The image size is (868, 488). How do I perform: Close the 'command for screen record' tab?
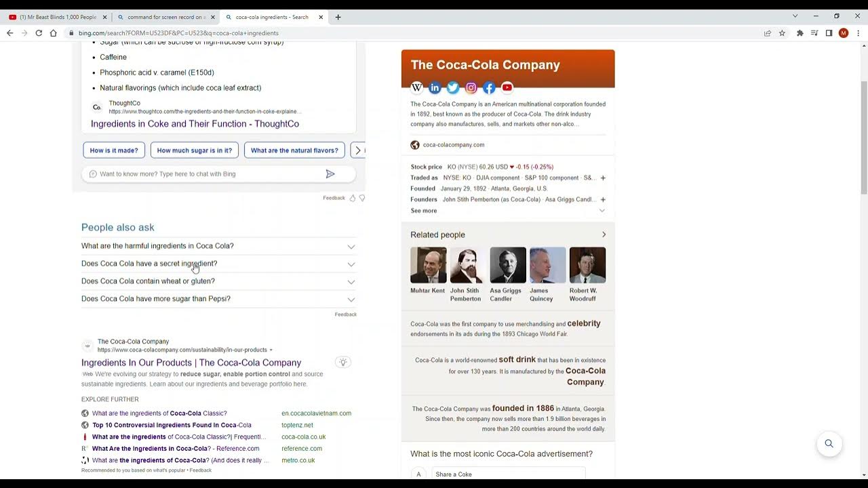(213, 17)
